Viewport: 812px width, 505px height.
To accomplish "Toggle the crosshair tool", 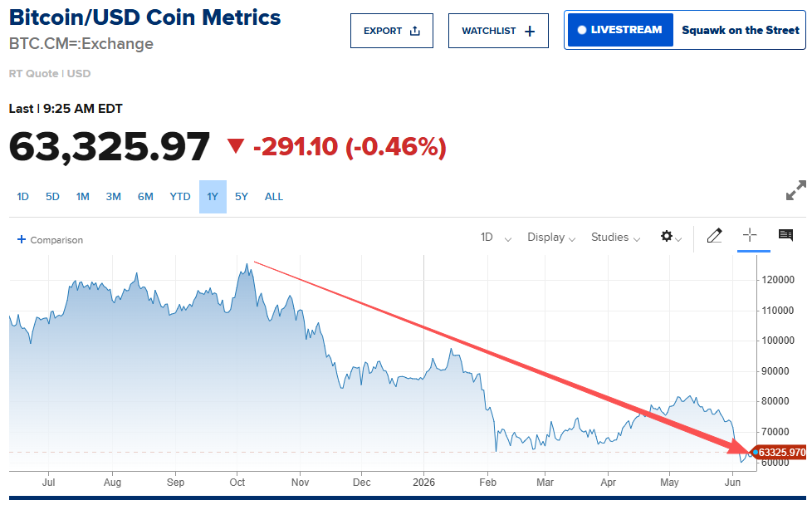I will point(750,235).
